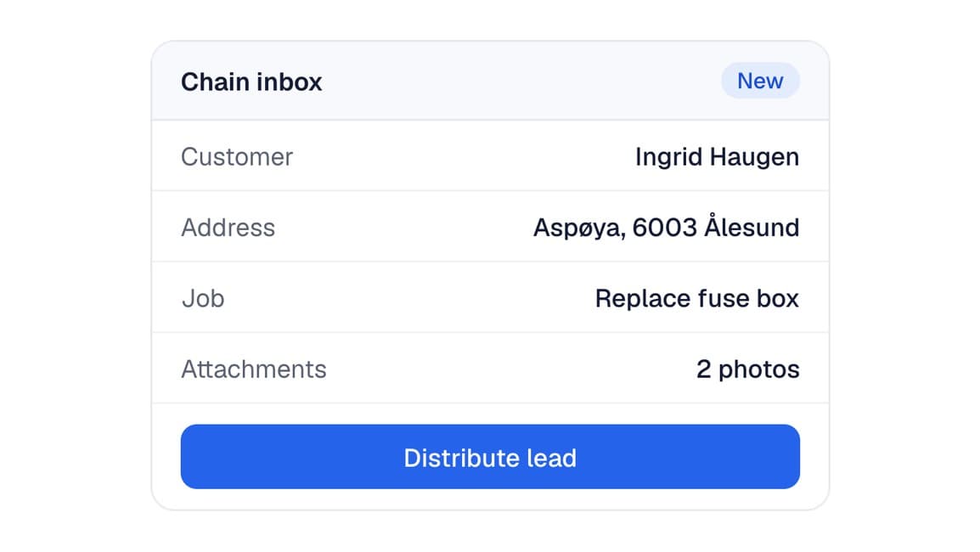Image resolution: width=980 pixels, height=552 pixels.
Task: Open the address Aspøya, 6003 Ålesund
Action: (x=667, y=227)
